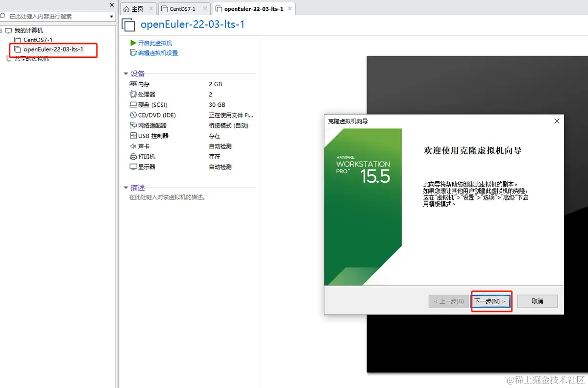Click the large VM icon beside openEuler title
Viewport: 588px width, 388px height.
pos(128,25)
